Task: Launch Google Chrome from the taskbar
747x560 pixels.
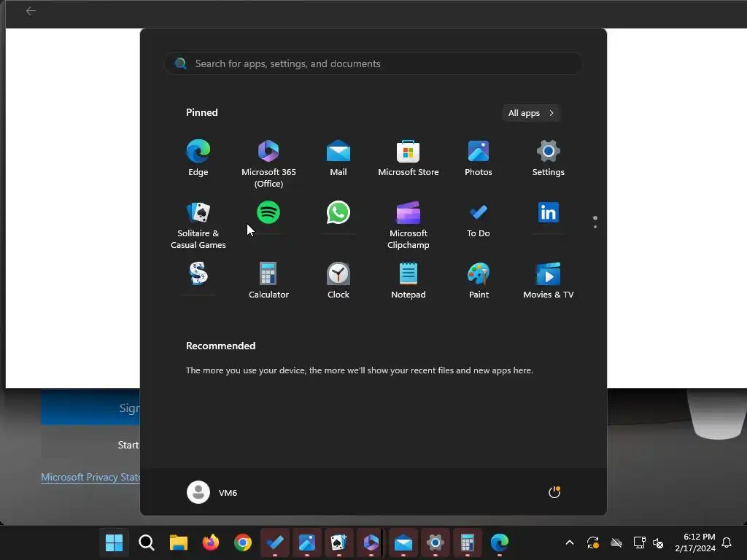Action: pyautogui.click(x=243, y=542)
